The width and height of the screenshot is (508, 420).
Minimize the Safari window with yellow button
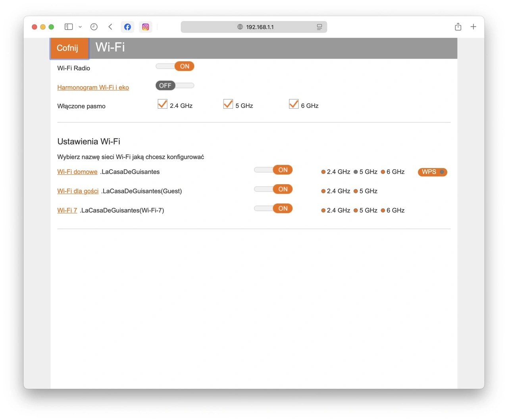pos(43,27)
